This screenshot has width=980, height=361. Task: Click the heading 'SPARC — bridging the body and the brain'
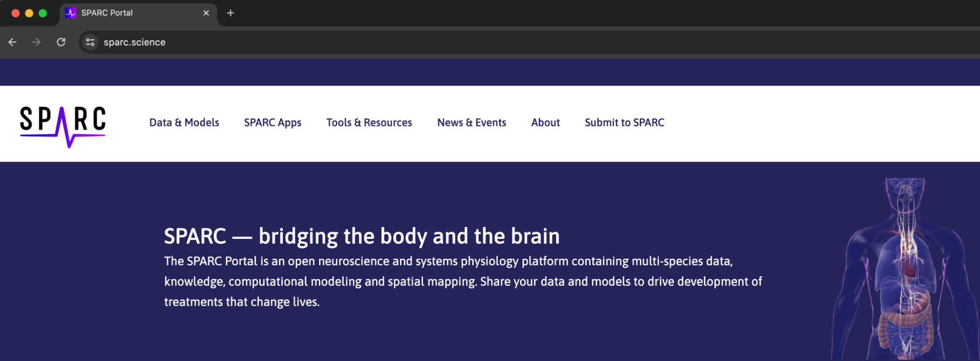[362, 236]
